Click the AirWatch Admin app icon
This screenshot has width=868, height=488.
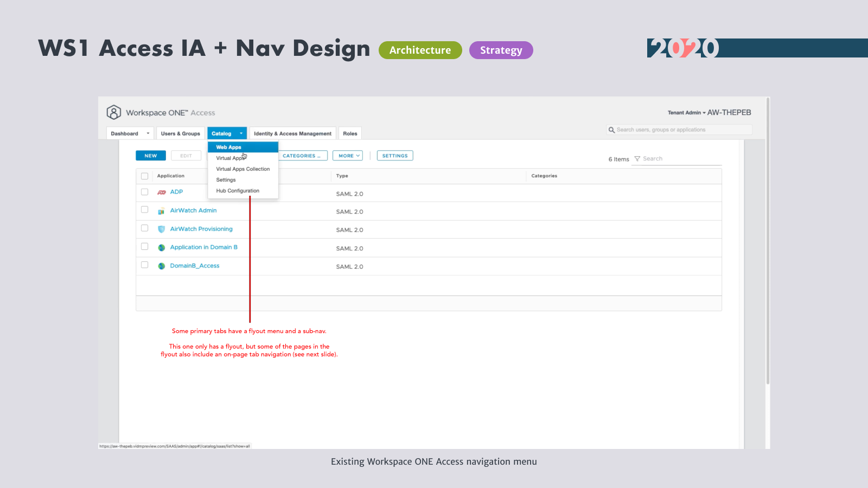click(x=162, y=211)
